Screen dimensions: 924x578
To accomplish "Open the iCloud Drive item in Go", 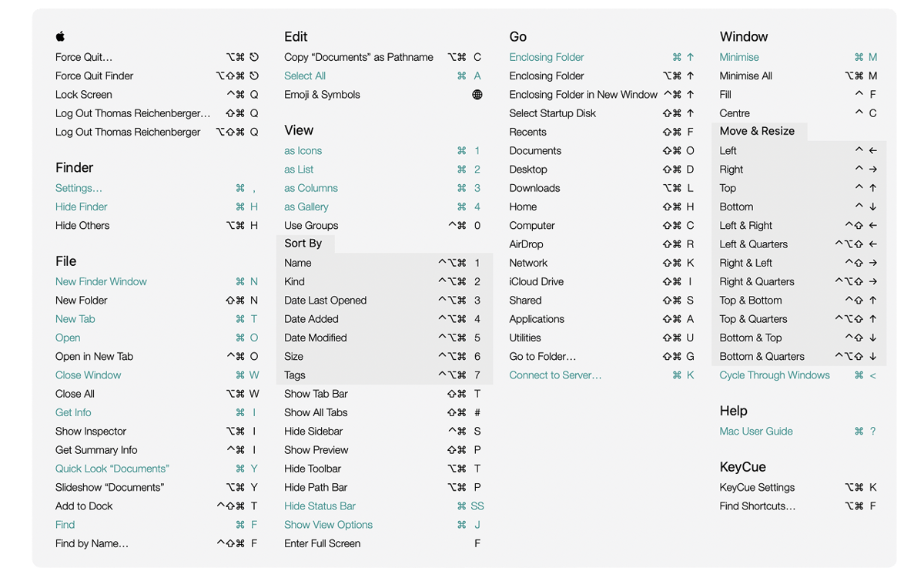I will 536,281.
